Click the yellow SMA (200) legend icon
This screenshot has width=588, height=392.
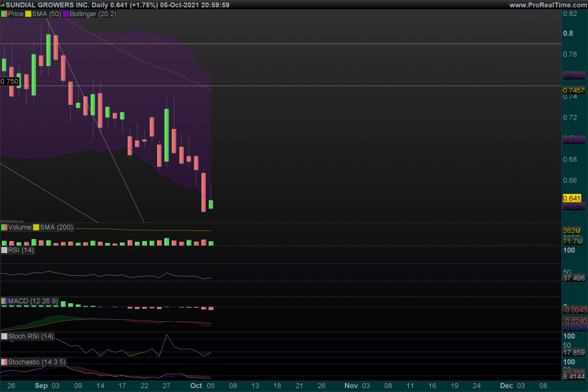(x=36, y=227)
